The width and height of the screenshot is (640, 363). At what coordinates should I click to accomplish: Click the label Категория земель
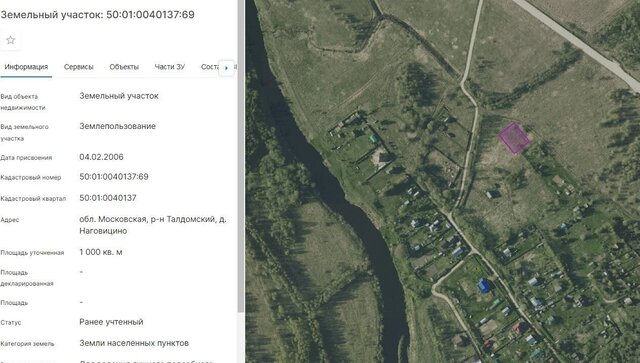[27, 344]
